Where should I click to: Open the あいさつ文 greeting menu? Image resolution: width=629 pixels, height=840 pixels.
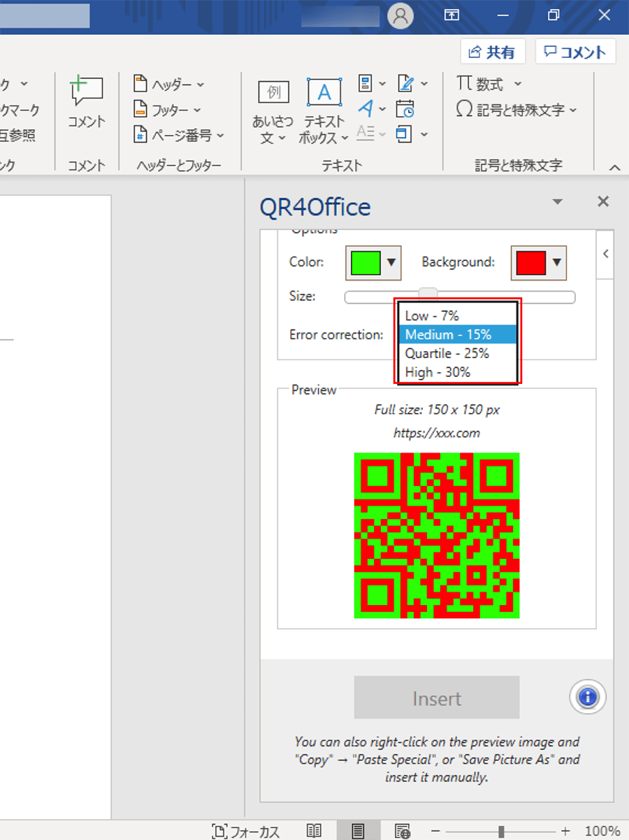click(273, 112)
